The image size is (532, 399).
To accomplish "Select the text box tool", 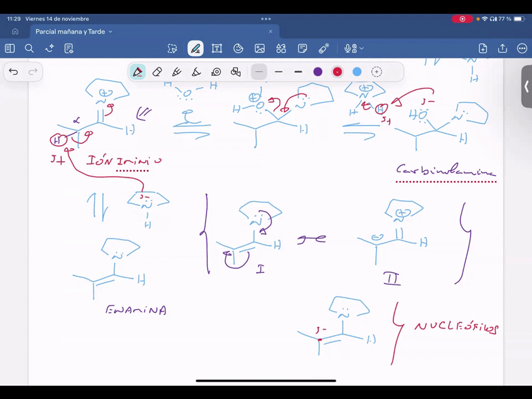I will [x=217, y=48].
